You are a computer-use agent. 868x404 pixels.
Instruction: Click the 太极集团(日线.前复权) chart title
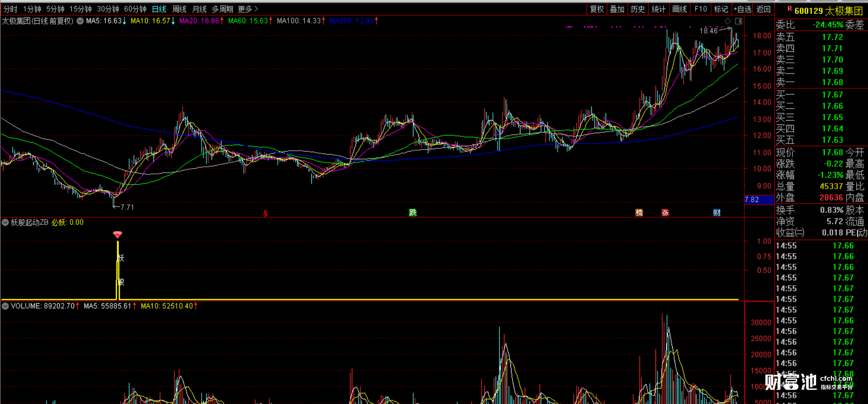(38, 21)
